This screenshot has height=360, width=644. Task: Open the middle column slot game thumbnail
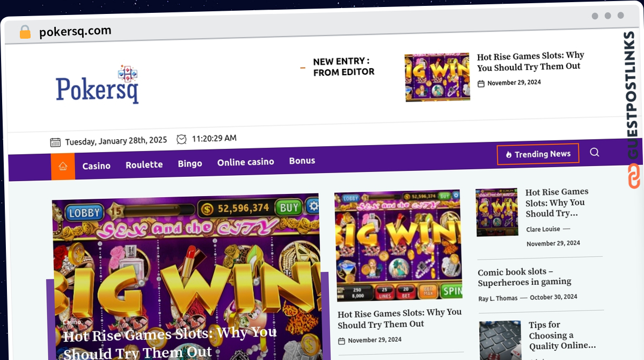[x=398, y=244]
